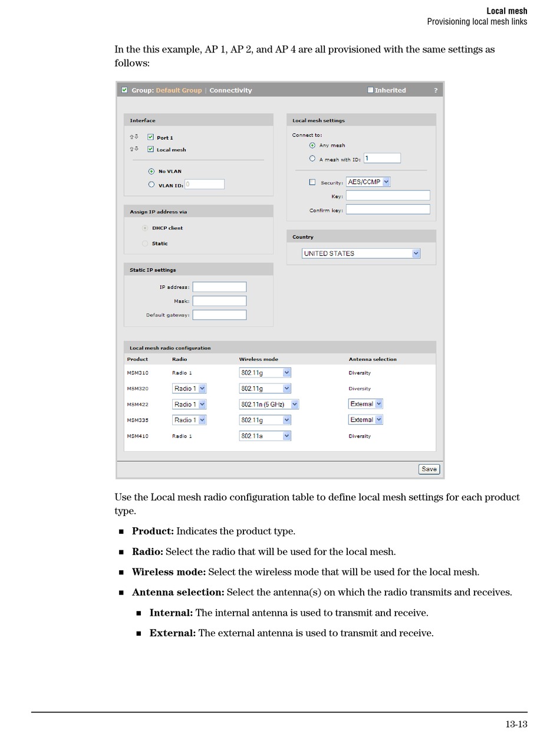Click the Key input field
This screenshot has height=736, width=560.
(x=388, y=196)
